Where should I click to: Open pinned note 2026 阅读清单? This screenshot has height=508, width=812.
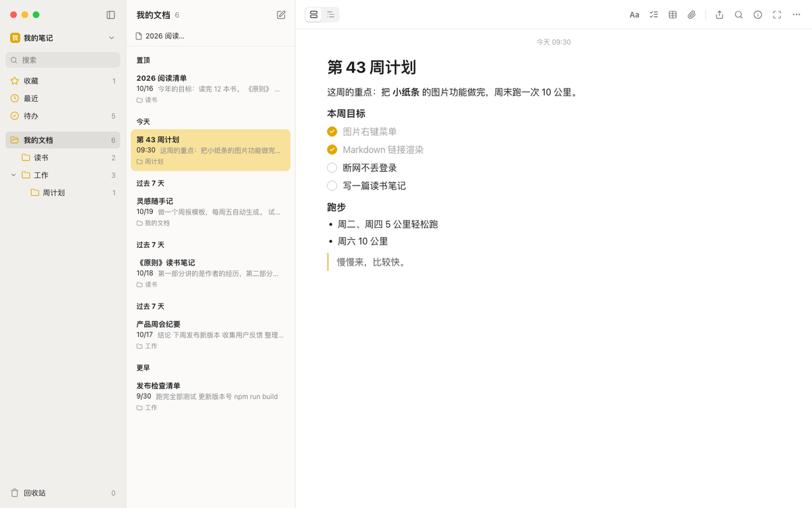(210, 88)
